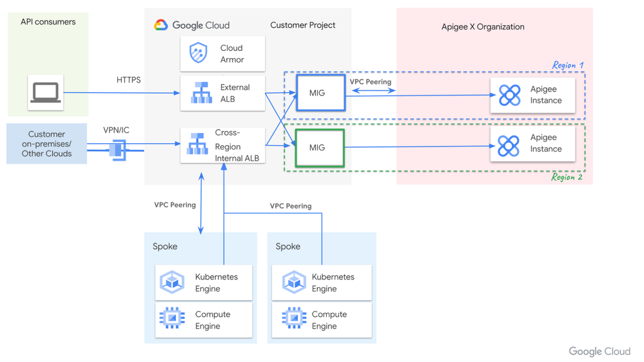
Task: Click the Cross-Region Internal ALB label
Action: coord(237,145)
